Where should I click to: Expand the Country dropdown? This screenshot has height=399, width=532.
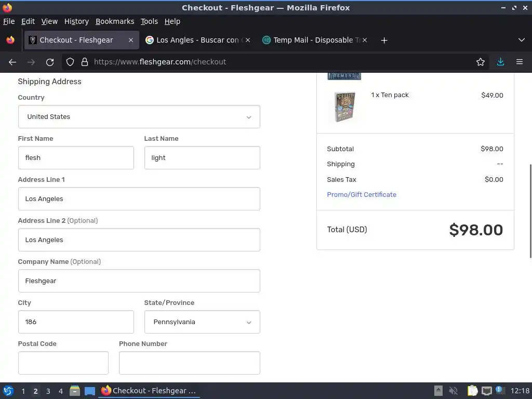tap(139, 117)
